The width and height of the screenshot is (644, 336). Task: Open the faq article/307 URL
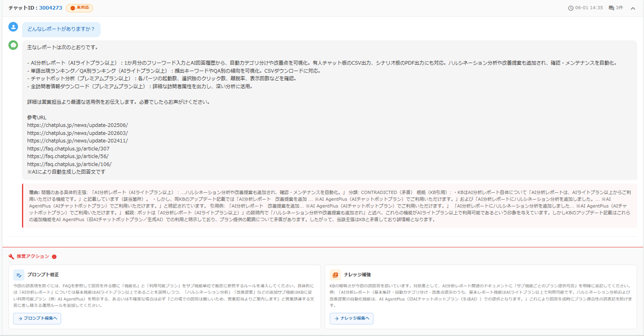pyautogui.click(x=68, y=148)
